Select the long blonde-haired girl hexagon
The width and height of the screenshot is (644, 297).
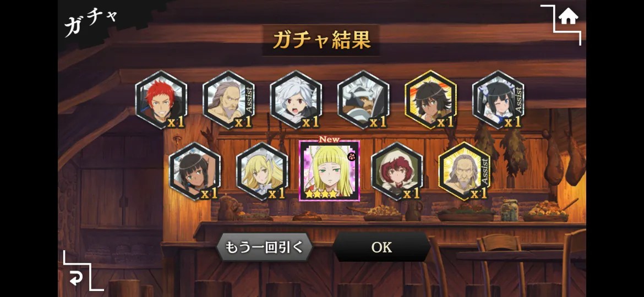pos(262,171)
